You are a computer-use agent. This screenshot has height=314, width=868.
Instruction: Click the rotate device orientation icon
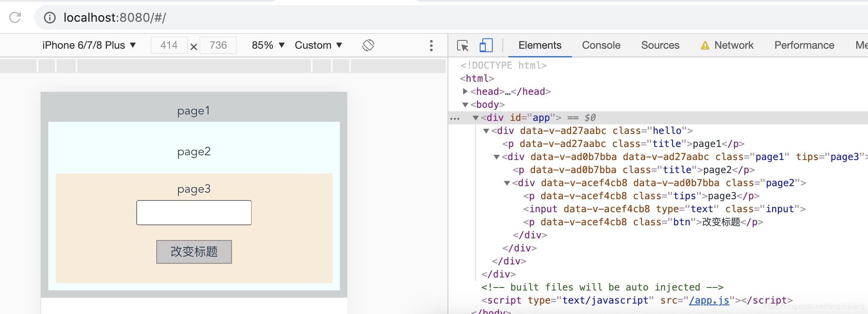pos(368,45)
